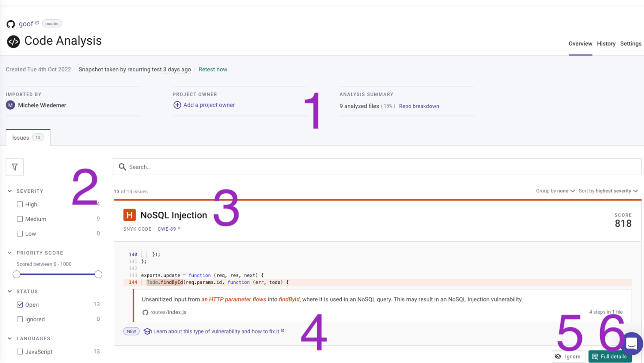Open the History tab
This screenshot has height=363, width=644.
coord(606,44)
